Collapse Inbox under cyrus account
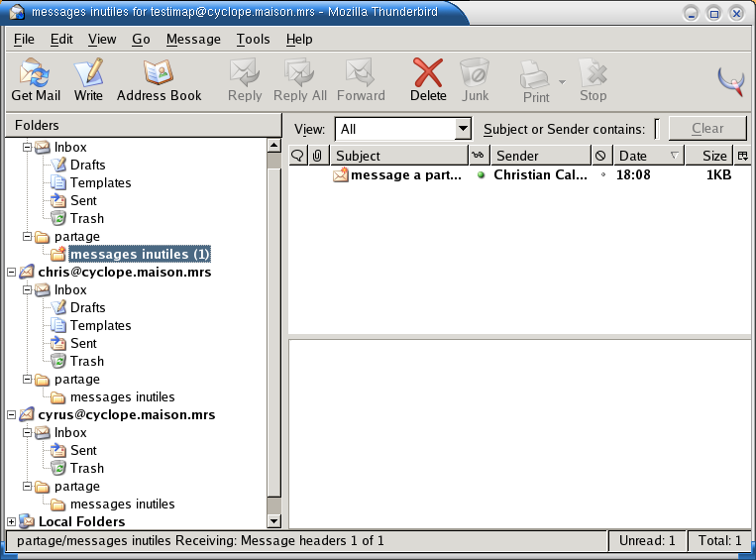 (28, 432)
